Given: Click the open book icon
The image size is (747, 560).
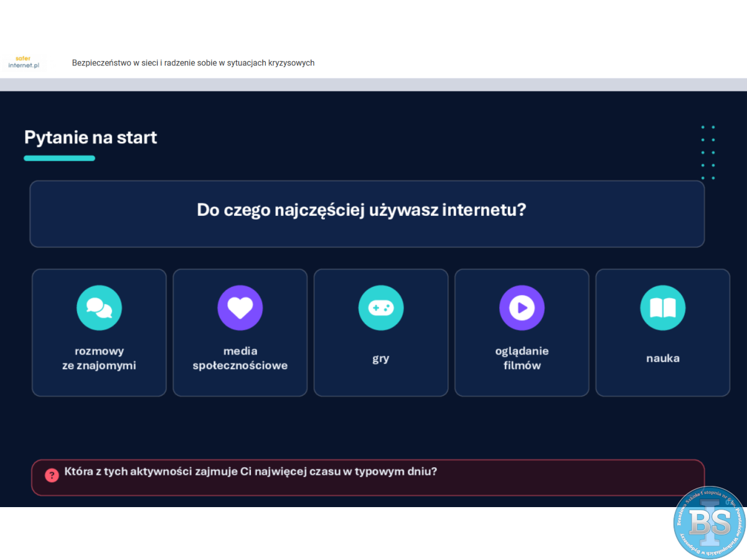Looking at the screenshot, I should (662, 307).
